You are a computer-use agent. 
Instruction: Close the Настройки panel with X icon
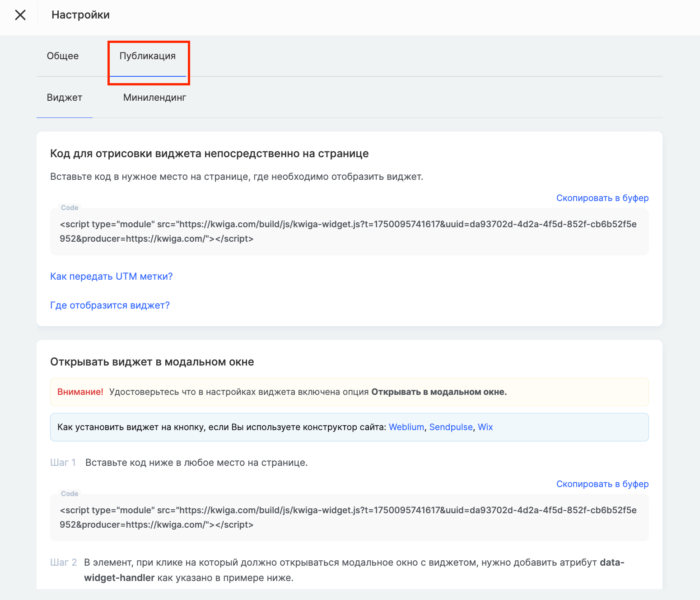20,15
